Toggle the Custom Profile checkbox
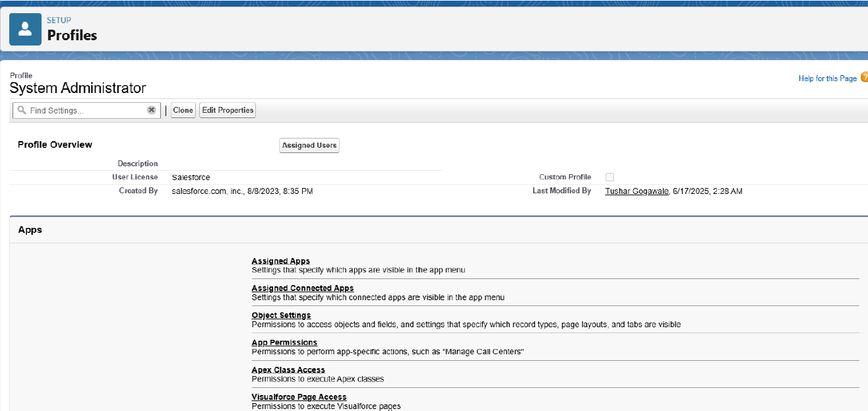This screenshot has width=868, height=411. [x=609, y=177]
